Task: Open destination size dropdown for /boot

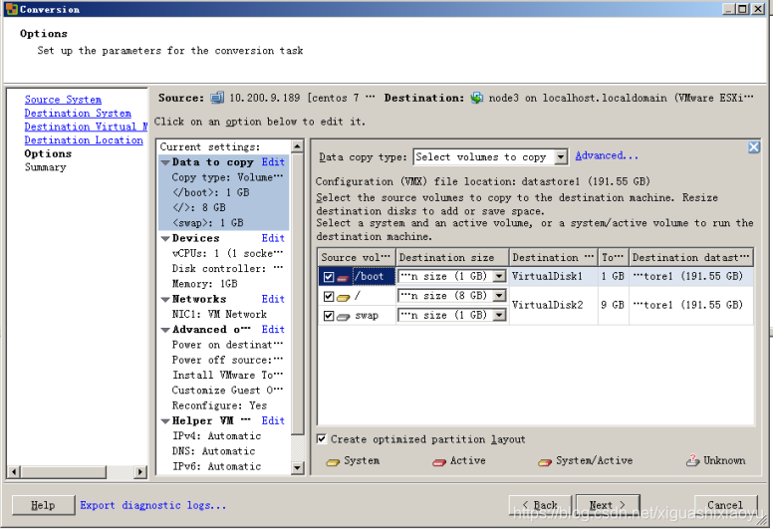Action: (x=500, y=276)
